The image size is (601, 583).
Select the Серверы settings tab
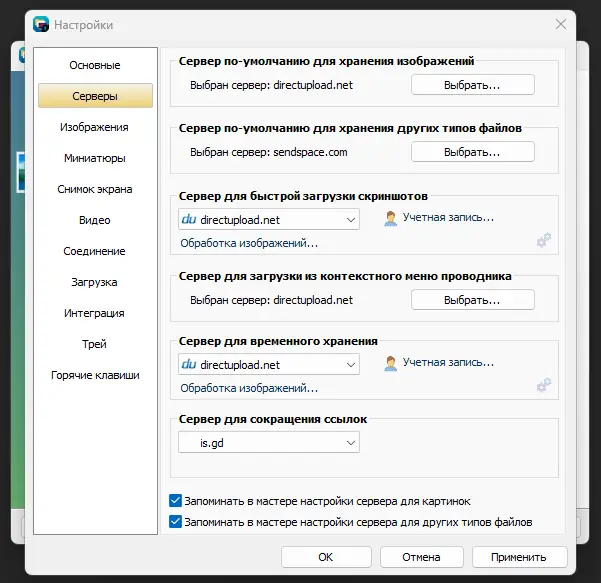pos(95,96)
